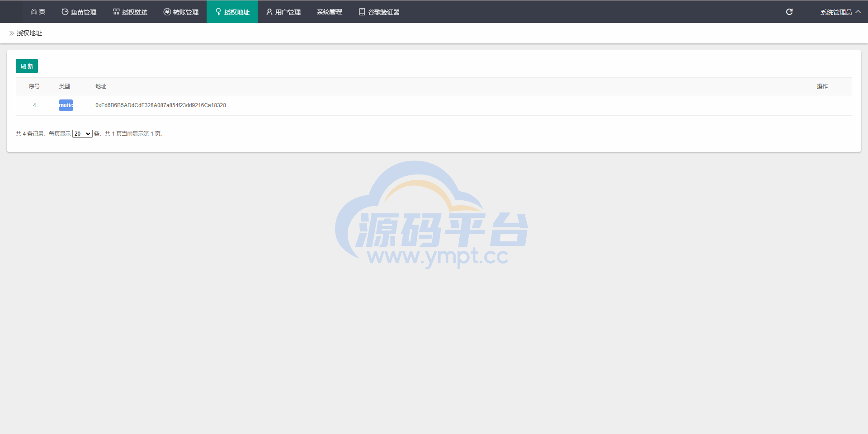Click the 地址 column header
Screen dimensions: 868x434
(101, 86)
